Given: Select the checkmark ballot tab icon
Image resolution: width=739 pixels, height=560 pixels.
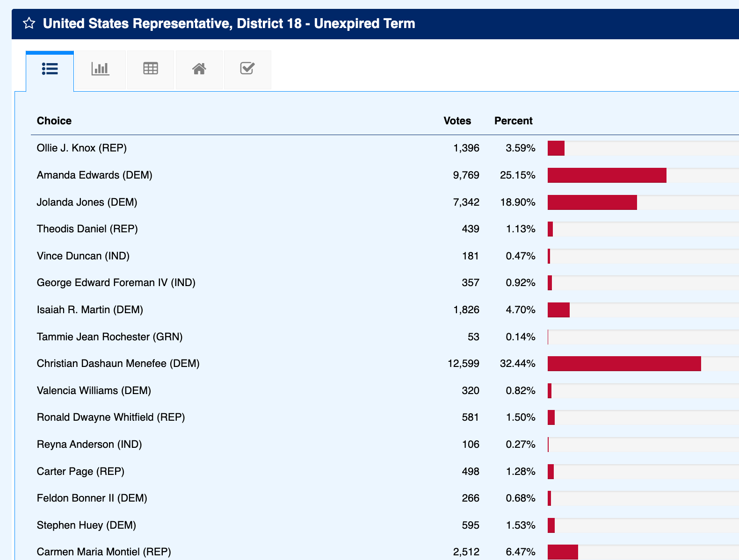Looking at the screenshot, I should coord(247,69).
